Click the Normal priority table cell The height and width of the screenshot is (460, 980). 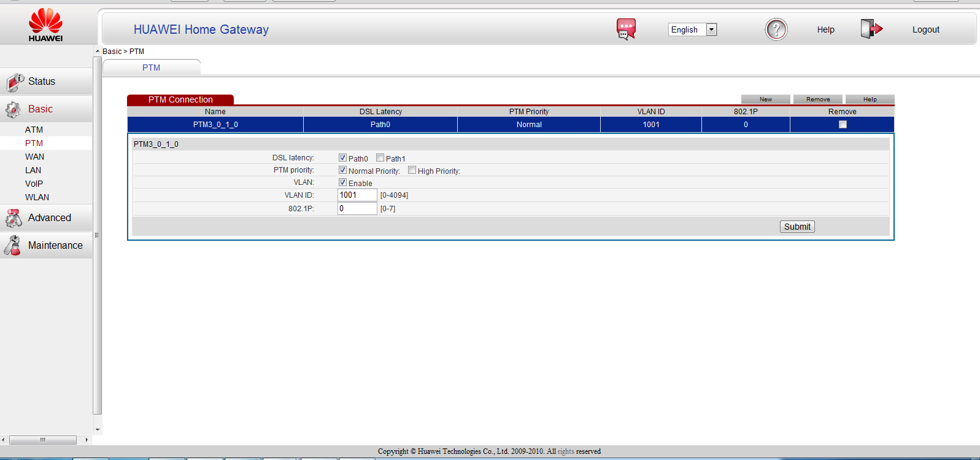pyautogui.click(x=529, y=125)
